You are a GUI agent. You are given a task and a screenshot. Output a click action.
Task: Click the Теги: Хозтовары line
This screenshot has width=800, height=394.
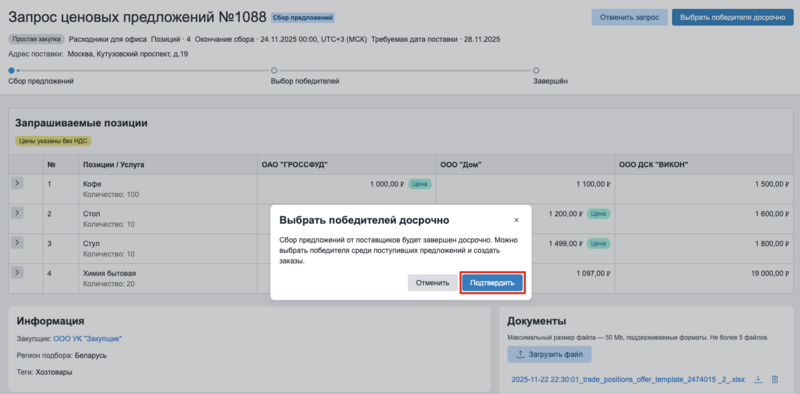tap(44, 372)
